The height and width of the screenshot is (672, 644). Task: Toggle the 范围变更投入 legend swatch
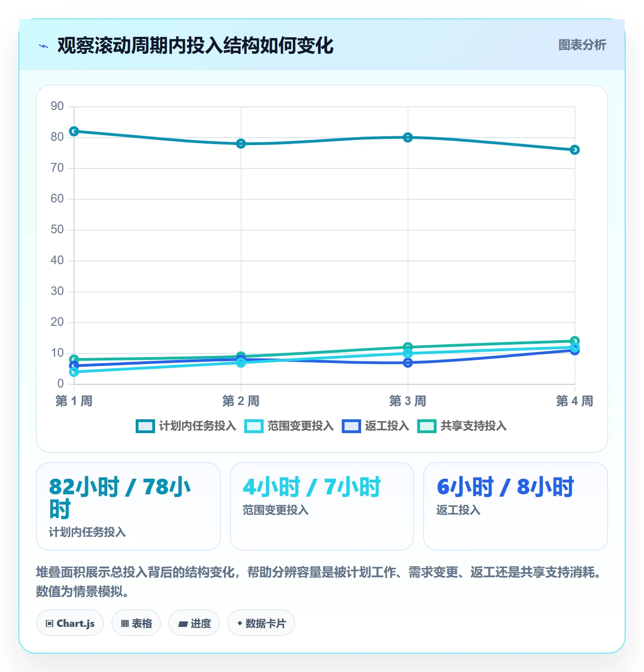point(254,426)
